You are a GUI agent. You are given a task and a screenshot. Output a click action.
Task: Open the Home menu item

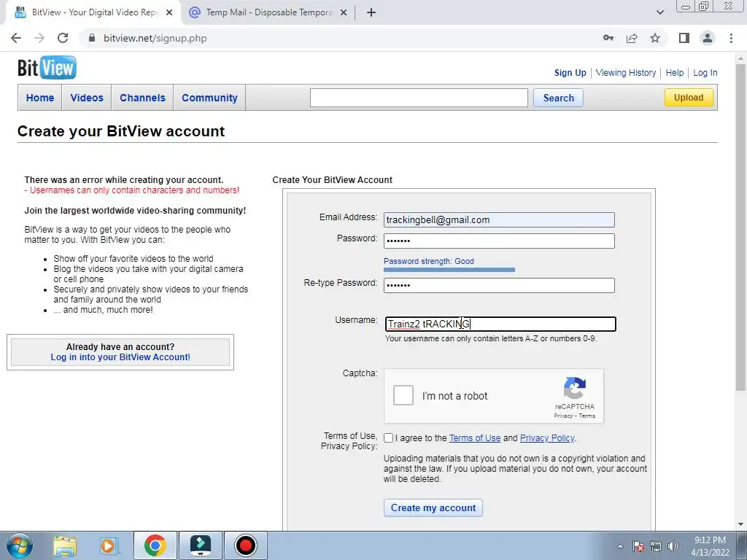point(40,98)
